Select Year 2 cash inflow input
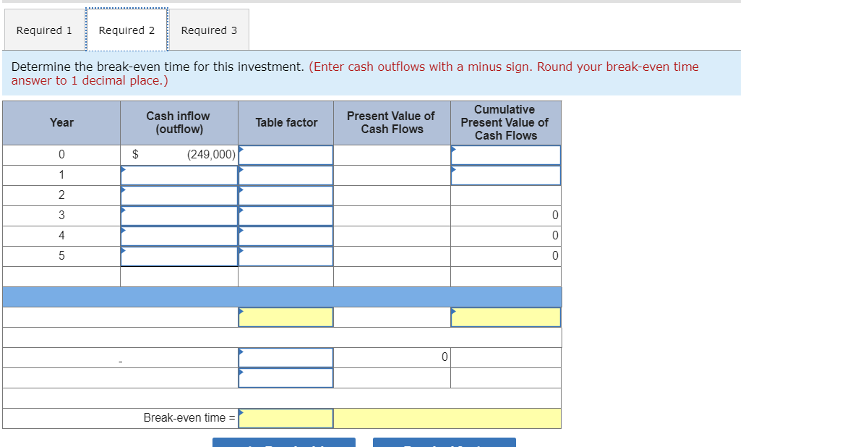 (x=179, y=195)
